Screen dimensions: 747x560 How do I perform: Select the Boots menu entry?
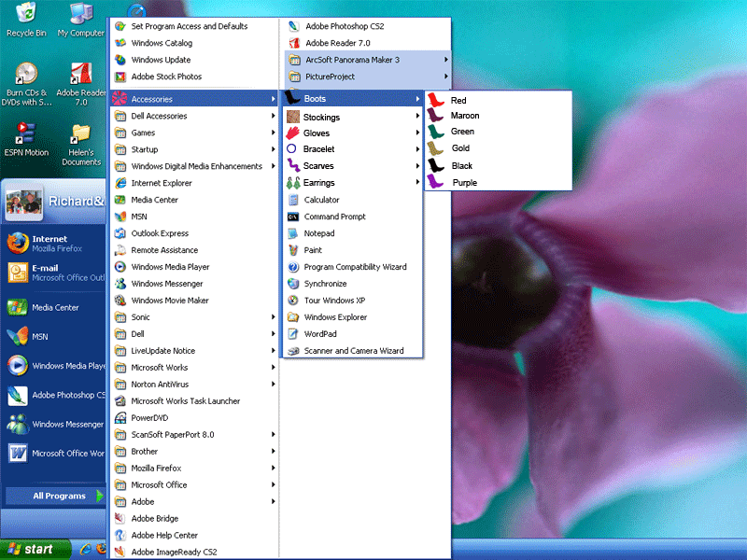point(353,99)
